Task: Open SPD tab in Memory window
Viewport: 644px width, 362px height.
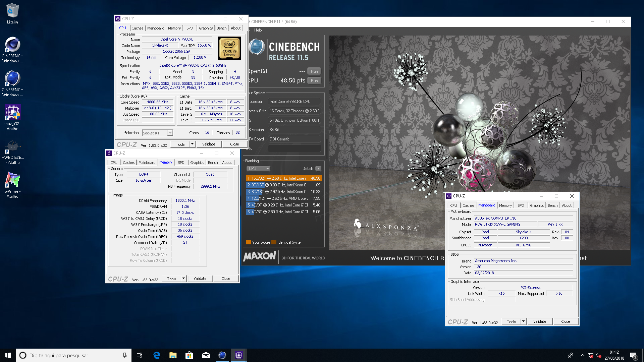Action: (181, 163)
